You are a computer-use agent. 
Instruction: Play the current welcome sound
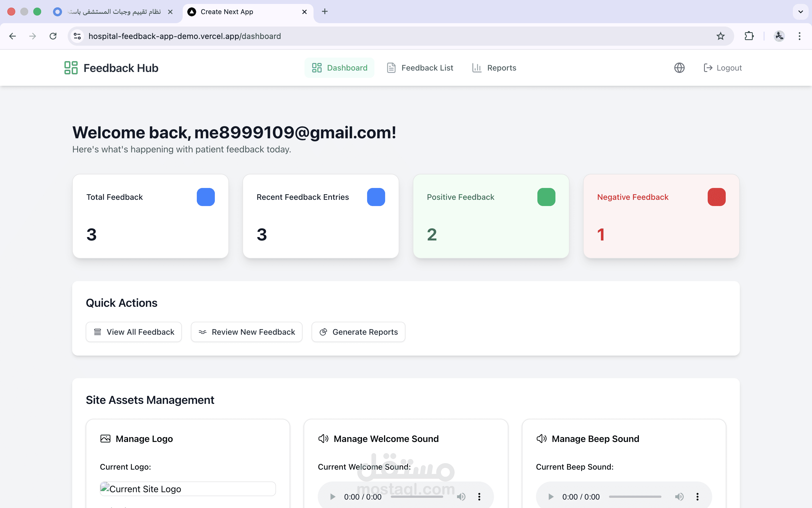(x=332, y=497)
